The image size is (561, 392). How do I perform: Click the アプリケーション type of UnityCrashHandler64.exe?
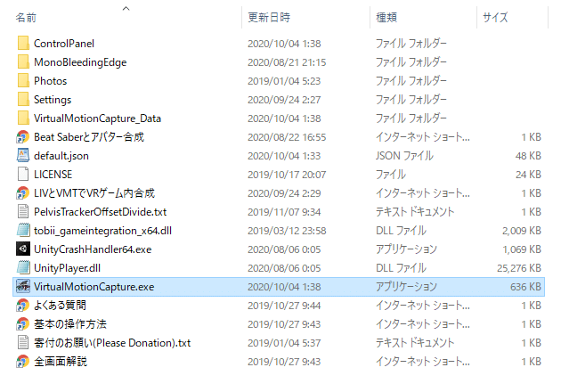(x=406, y=249)
